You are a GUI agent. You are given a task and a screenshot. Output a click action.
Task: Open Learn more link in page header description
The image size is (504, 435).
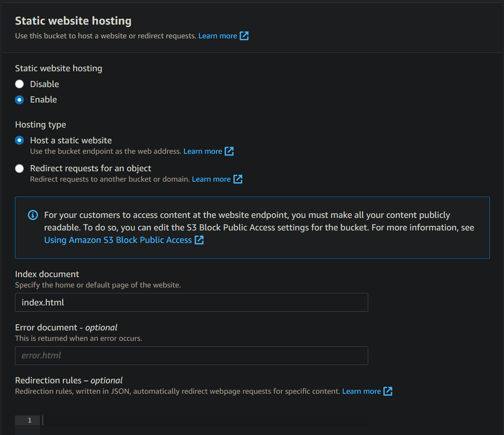(217, 36)
